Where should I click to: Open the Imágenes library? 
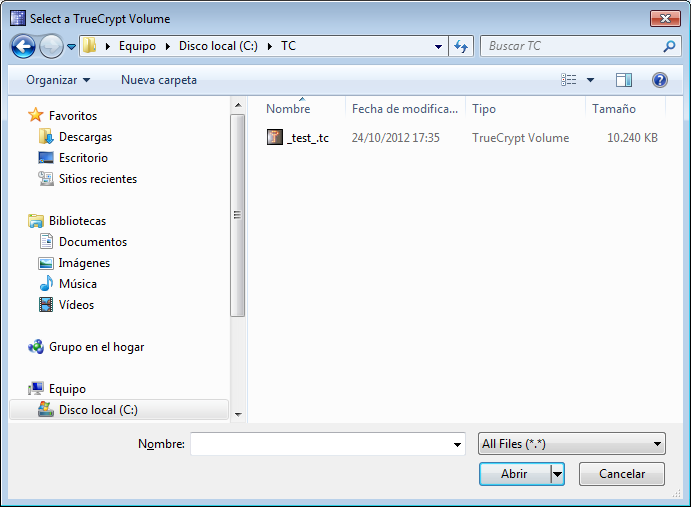84,263
